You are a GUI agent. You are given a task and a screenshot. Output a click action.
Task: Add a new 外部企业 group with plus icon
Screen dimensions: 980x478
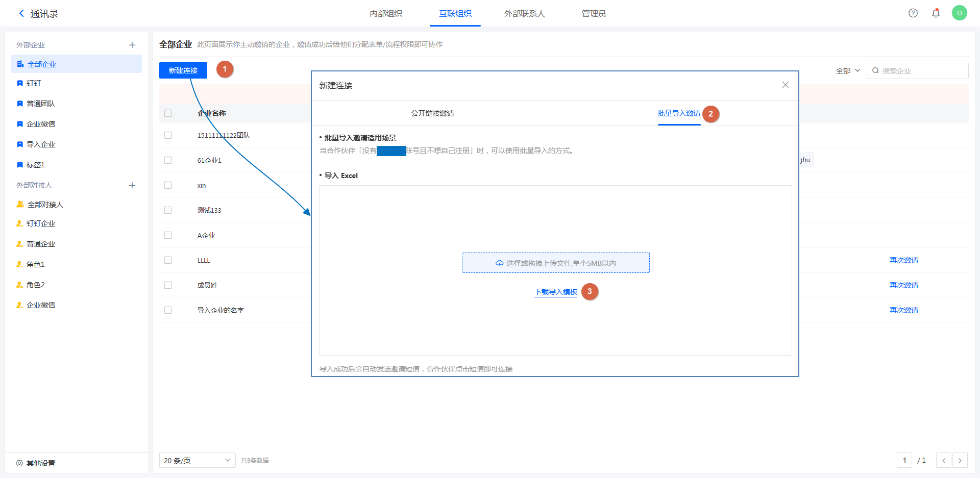tap(132, 45)
